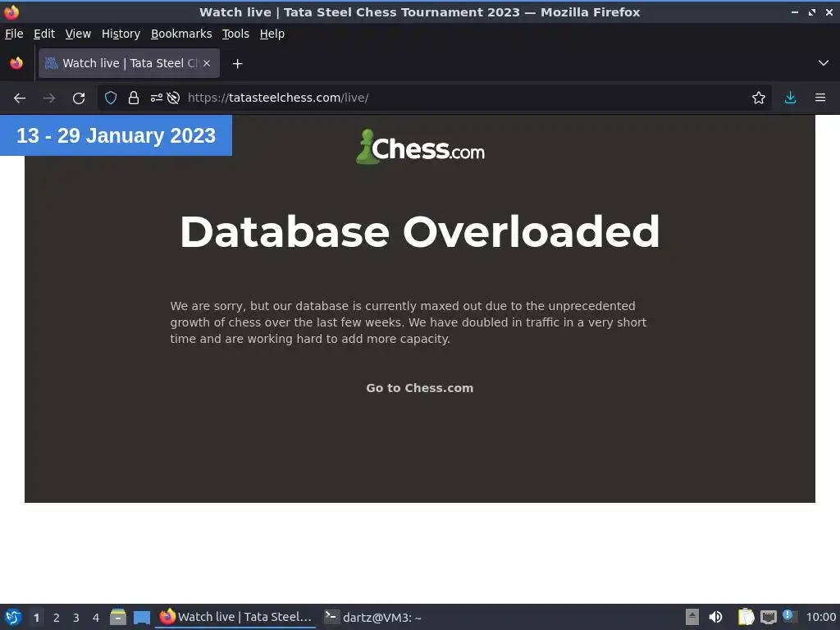Expand the list all tabs chevron
Viewport: 840px width, 630px height.
(x=824, y=63)
